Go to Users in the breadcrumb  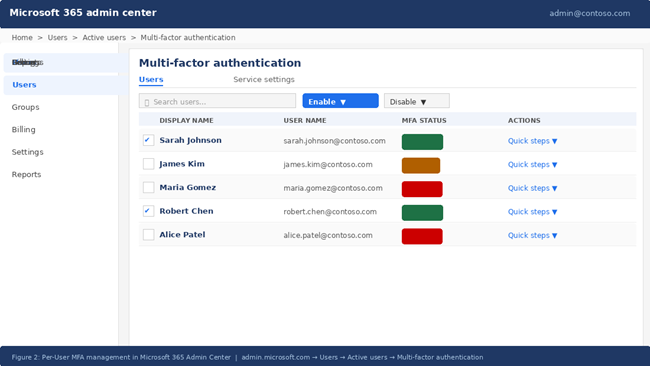click(57, 38)
